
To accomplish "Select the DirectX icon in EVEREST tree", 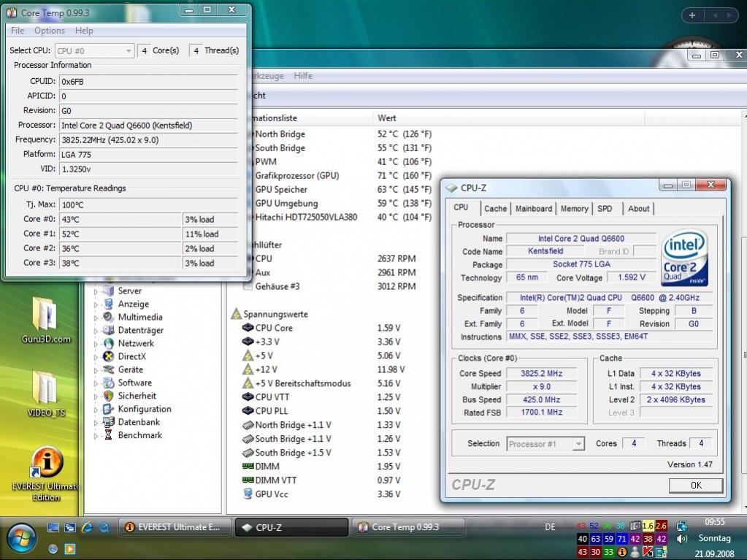I will point(109,356).
